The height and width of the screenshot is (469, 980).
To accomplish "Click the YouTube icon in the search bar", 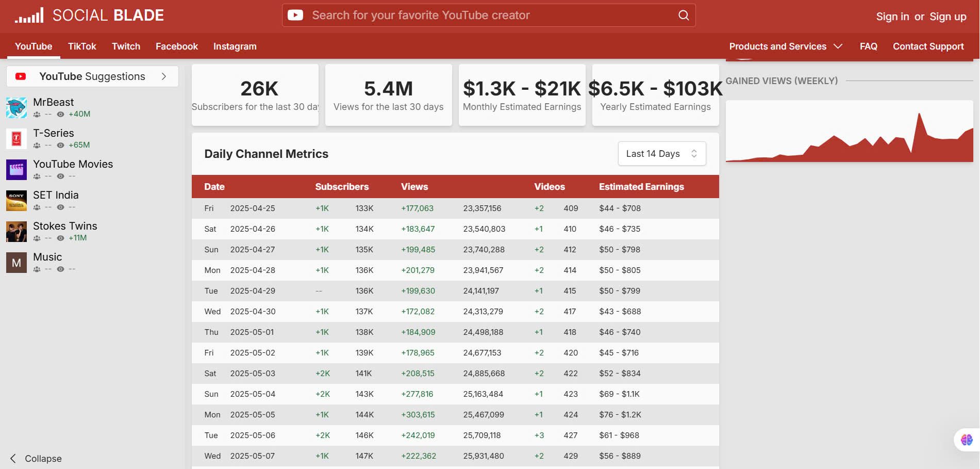I will 295,15.
